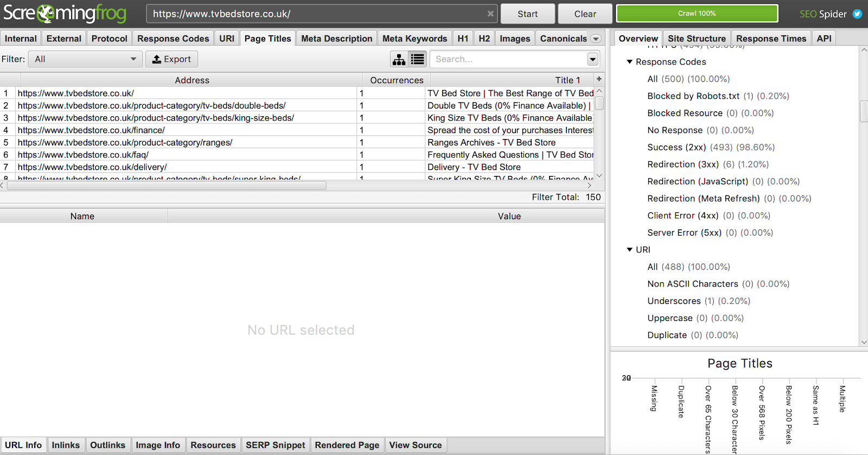Screen dimensions: 868x455
Task: Select the tvbedstore.co.uk/delivery/ row
Action: pos(297,167)
